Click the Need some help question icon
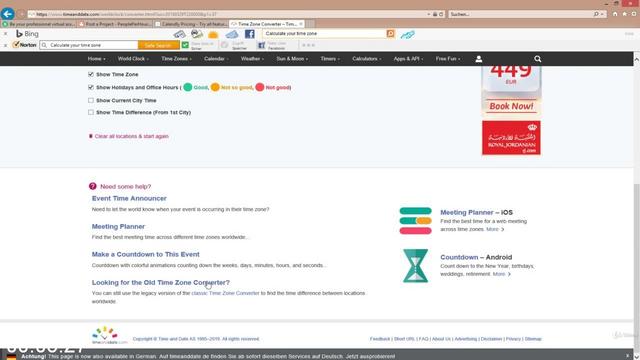Viewport: 640px width, 360px height. tap(93, 186)
